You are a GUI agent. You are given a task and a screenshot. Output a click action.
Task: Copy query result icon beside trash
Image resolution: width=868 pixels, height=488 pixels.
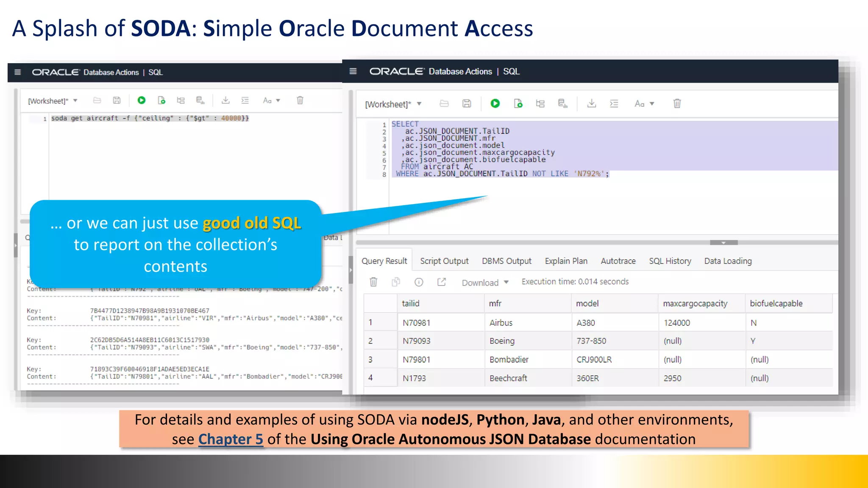coord(396,282)
